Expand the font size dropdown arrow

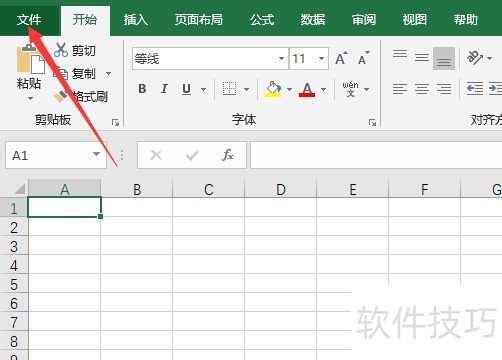tap(321, 59)
